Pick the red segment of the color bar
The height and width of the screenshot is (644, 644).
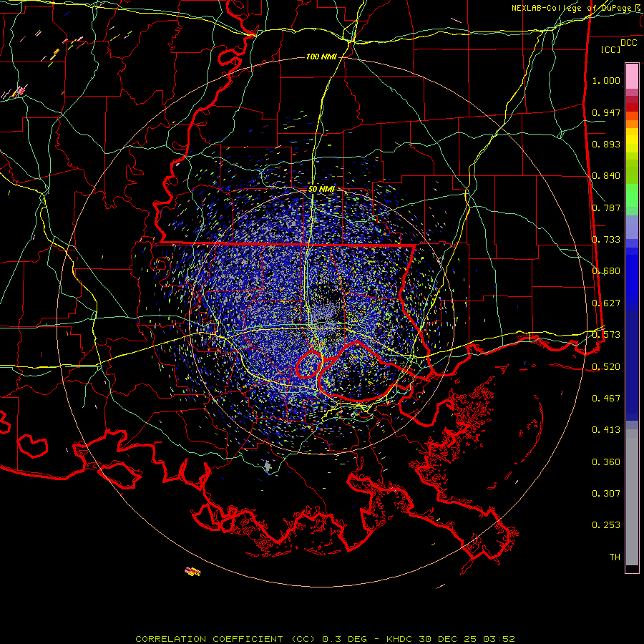(x=632, y=107)
